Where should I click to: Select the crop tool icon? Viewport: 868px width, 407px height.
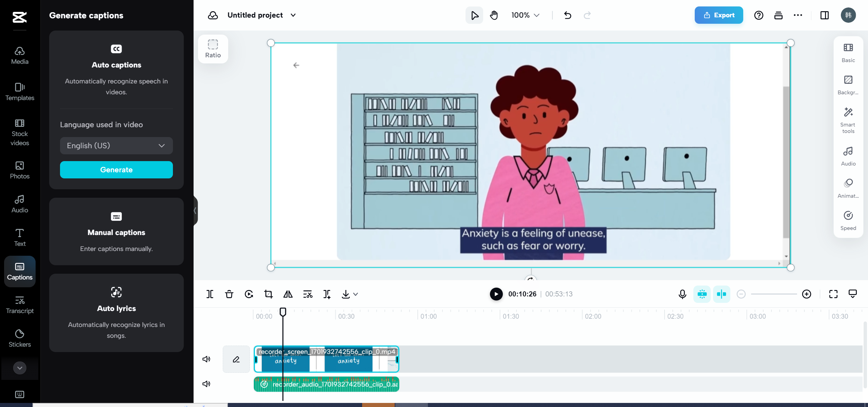[268, 294]
